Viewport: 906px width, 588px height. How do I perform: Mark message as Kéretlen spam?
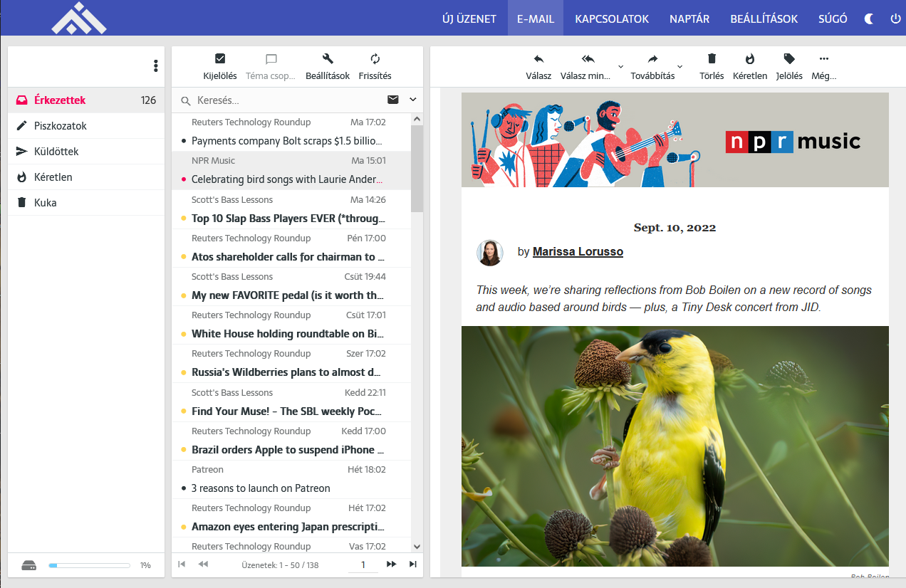point(750,59)
